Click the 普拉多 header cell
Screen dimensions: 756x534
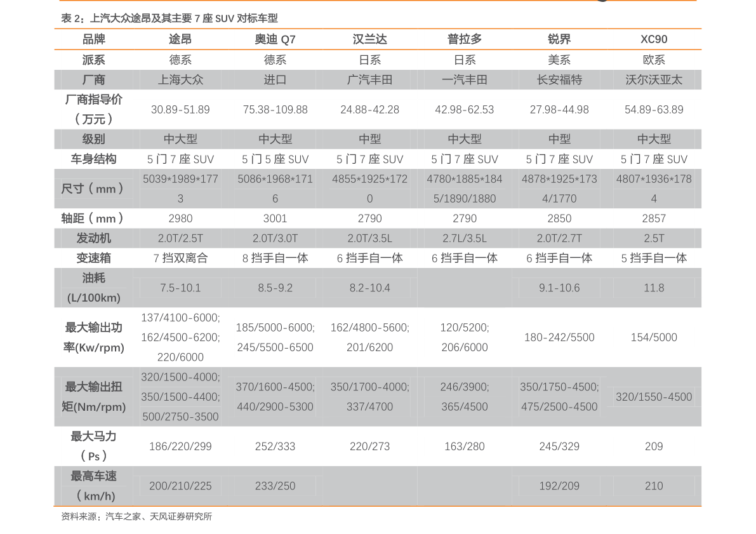(x=464, y=39)
